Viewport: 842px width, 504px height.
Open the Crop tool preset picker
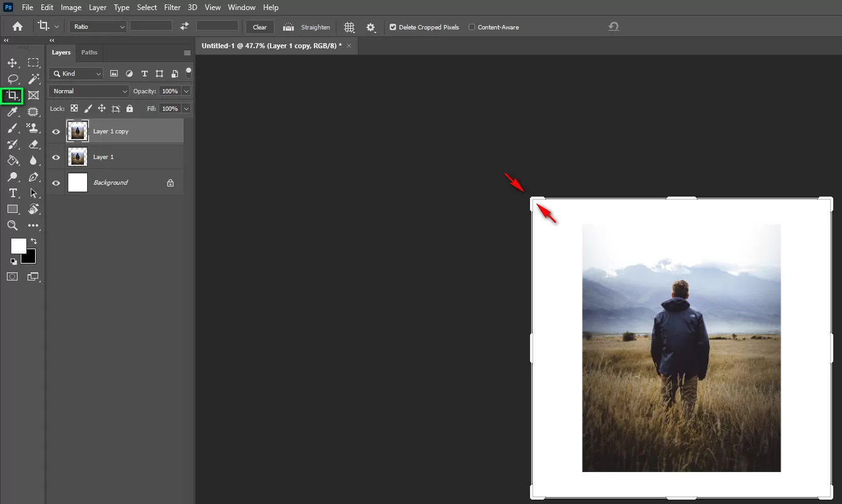click(48, 26)
